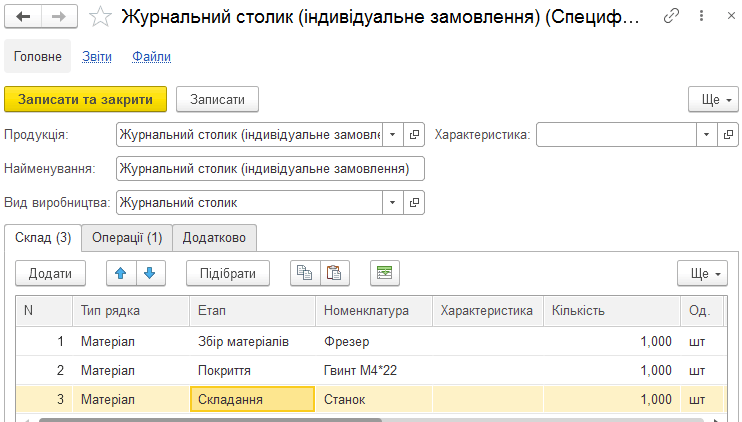Click the Номенклатура column header
The width and height of the screenshot is (742, 422).
pos(374,311)
